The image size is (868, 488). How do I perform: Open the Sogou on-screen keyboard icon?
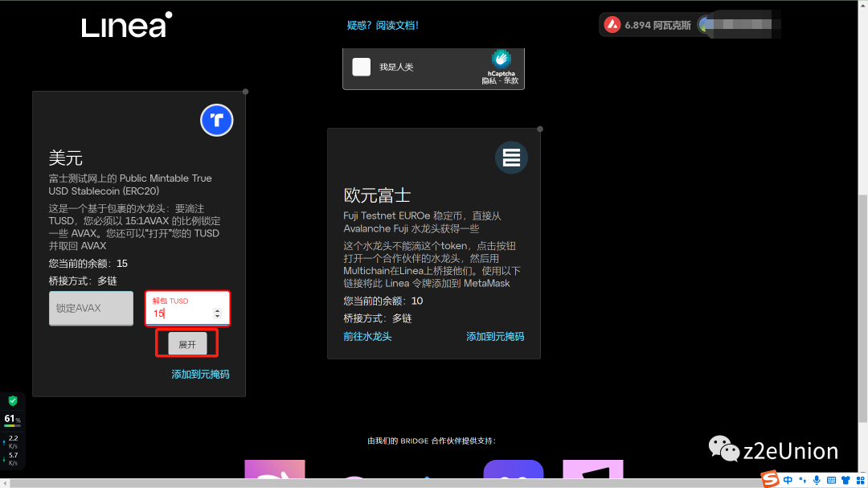click(x=833, y=480)
